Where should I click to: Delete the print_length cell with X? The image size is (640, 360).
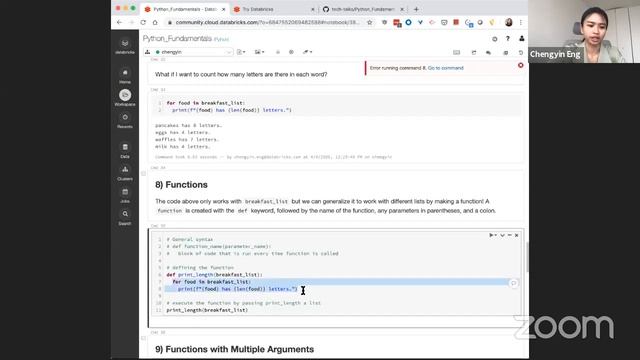click(517, 235)
